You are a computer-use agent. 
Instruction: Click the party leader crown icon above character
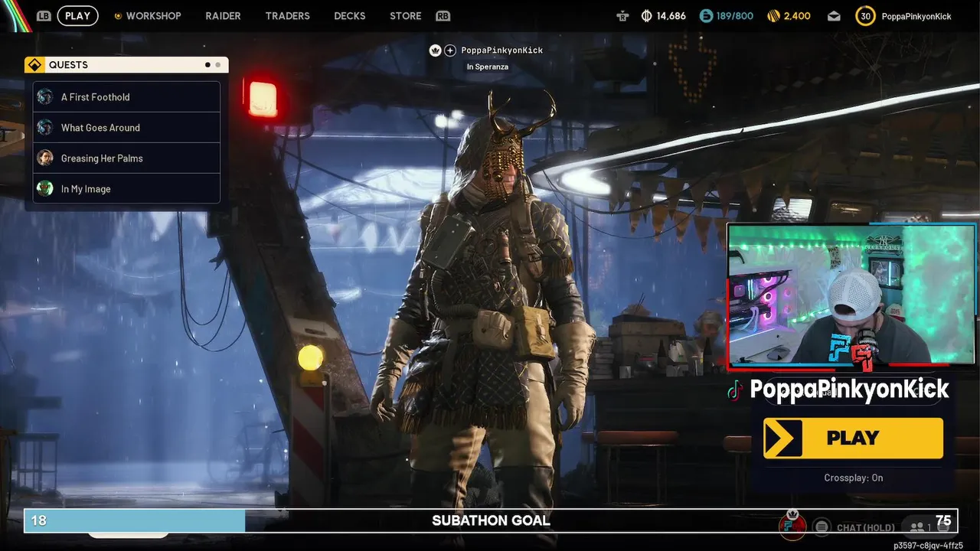[436, 51]
